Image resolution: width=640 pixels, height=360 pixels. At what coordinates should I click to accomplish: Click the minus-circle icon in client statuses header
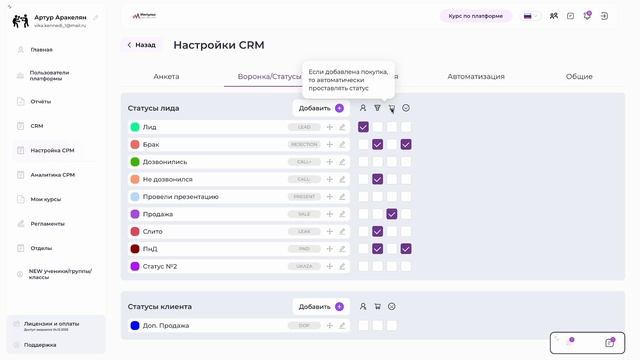click(391, 307)
